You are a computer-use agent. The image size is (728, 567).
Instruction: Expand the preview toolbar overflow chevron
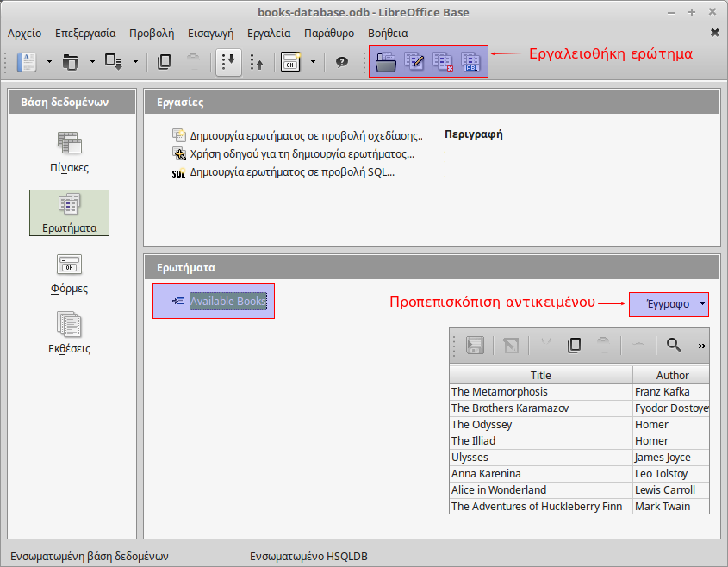coord(701,346)
